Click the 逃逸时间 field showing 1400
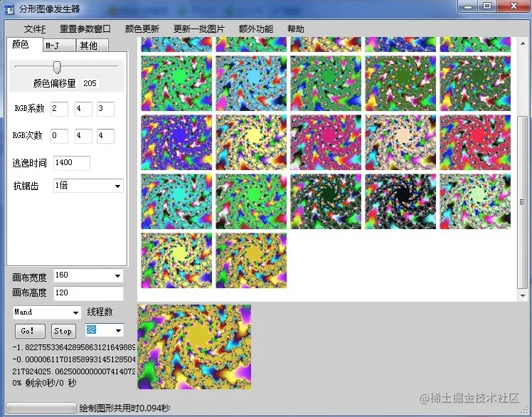Viewport: 532px width, 417px height. [72, 163]
